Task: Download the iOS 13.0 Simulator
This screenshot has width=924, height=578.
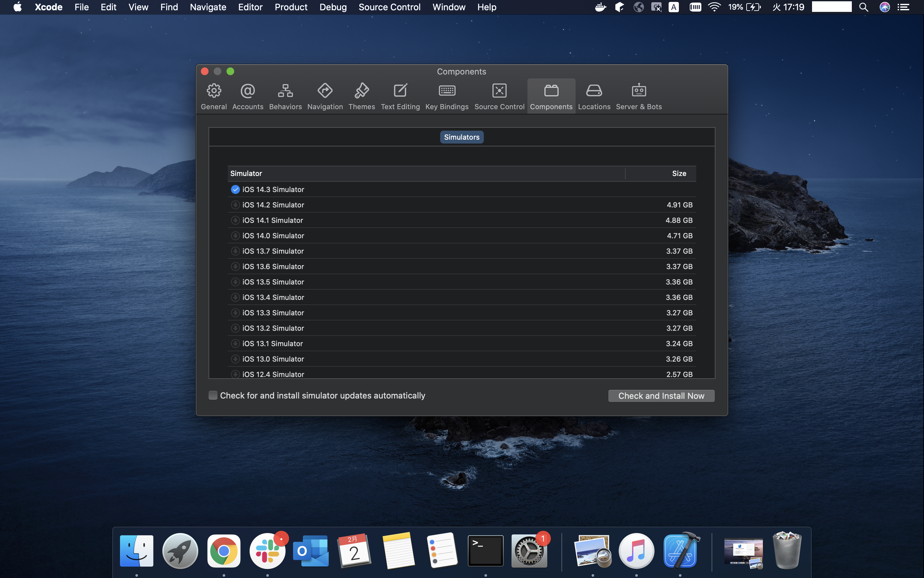Action: coord(235,359)
